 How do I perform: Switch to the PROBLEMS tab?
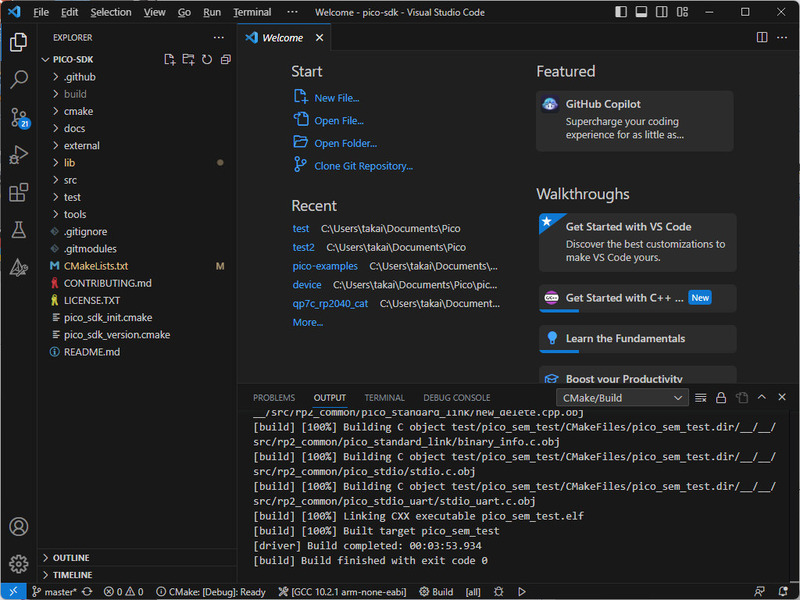tap(274, 398)
